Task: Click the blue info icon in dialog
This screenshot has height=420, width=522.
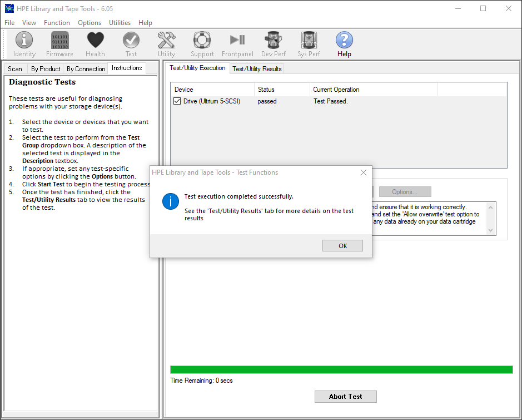Action: [171, 201]
